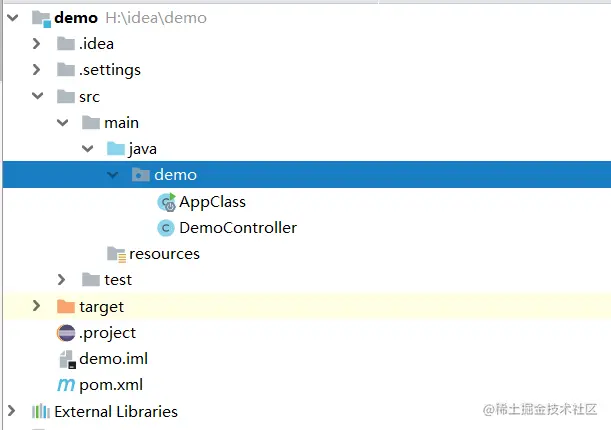Click the DemoController class icon

166,228
